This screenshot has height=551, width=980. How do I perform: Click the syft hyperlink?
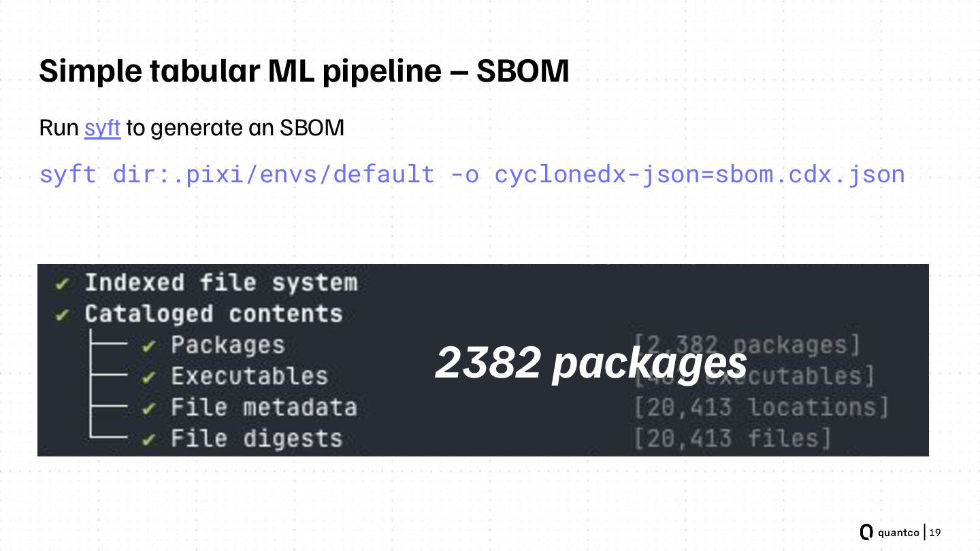click(x=102, y=128)
